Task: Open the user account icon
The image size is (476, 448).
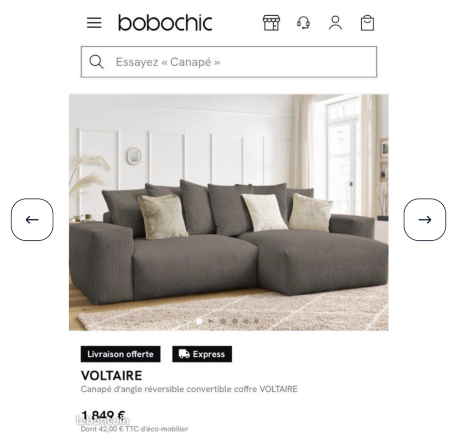Action: [x=335, y=23]
